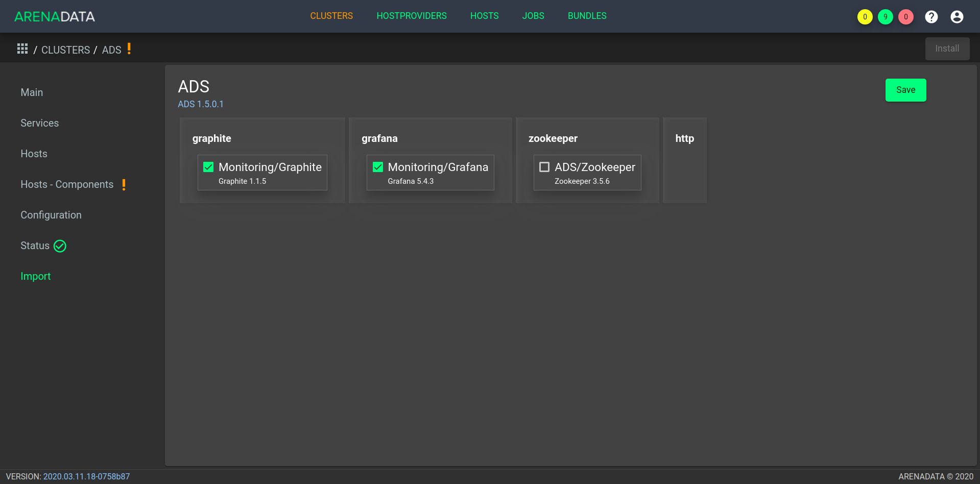The image size is (980, 484).
Task: Click the ADS warning exclamation in breadcrumb
Action: pos(129,49)
